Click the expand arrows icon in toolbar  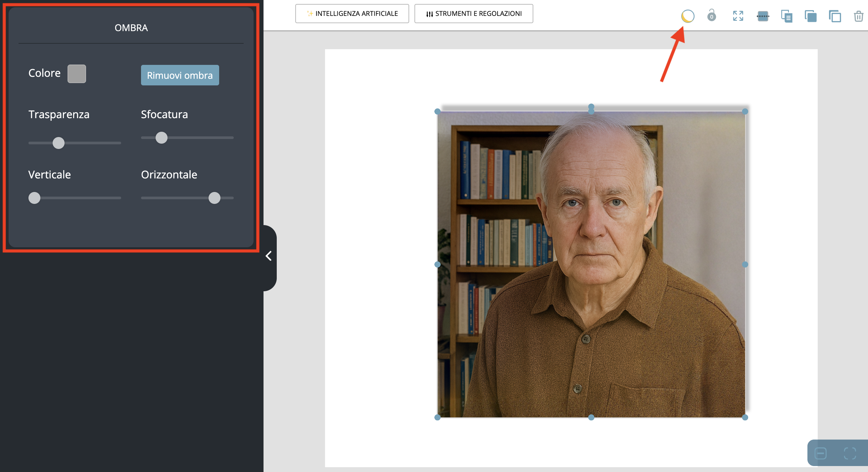click(738, 16)
